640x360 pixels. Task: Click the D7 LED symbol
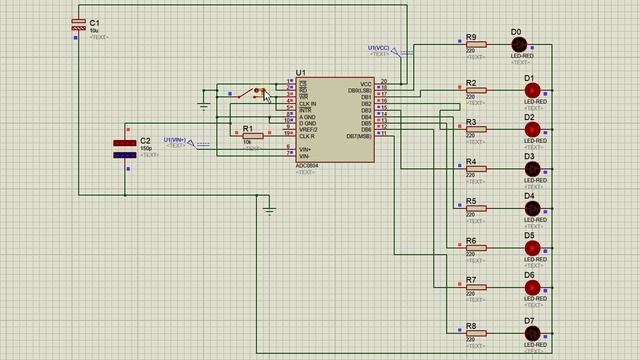[532, 333]
